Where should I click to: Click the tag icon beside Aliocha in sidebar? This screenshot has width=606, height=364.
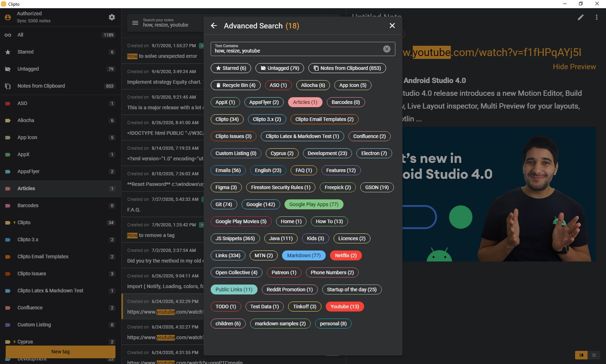[8, 120]
